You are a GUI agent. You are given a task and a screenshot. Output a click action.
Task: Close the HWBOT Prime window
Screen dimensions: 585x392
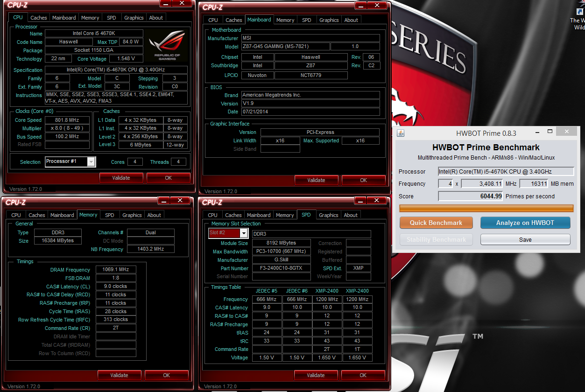(567, 132)
